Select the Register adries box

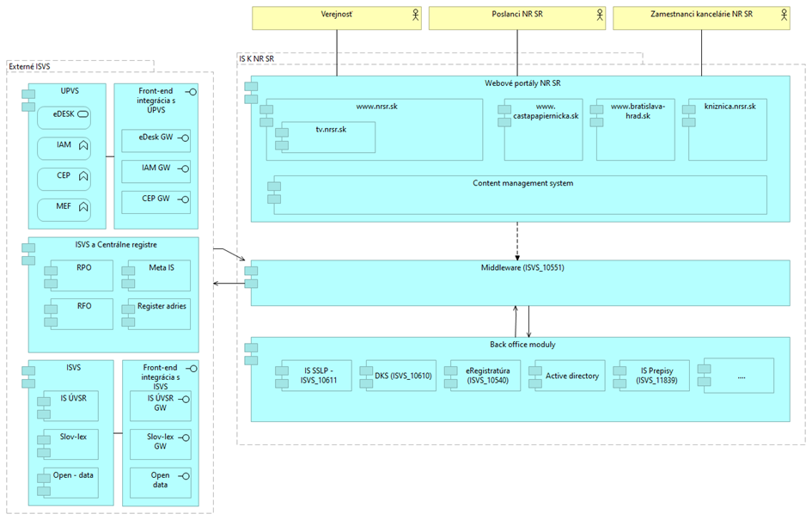point(159,314)
